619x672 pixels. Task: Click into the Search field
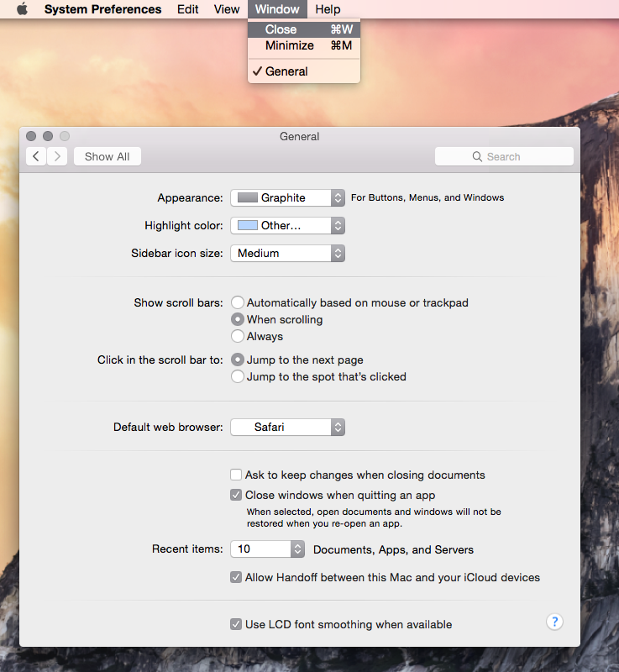point(504,156)
